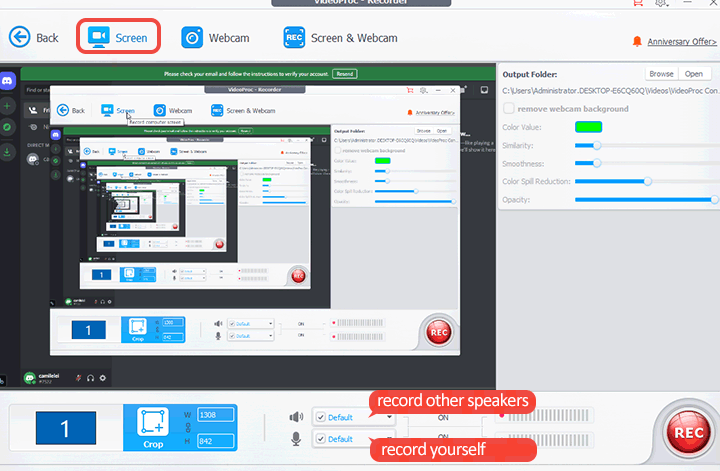Click the orange bell notification icon
The height and width of the screenshot is (471, 720).
[637, 41]
